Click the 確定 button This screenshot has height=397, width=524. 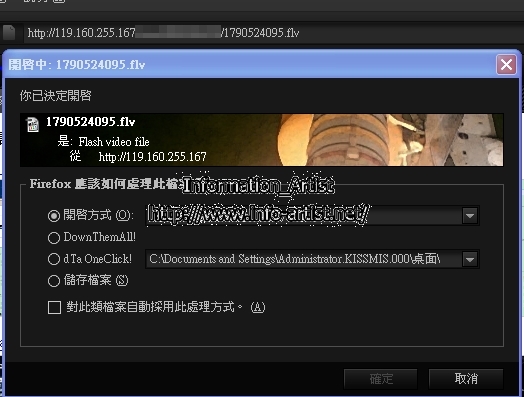point(381,379)
